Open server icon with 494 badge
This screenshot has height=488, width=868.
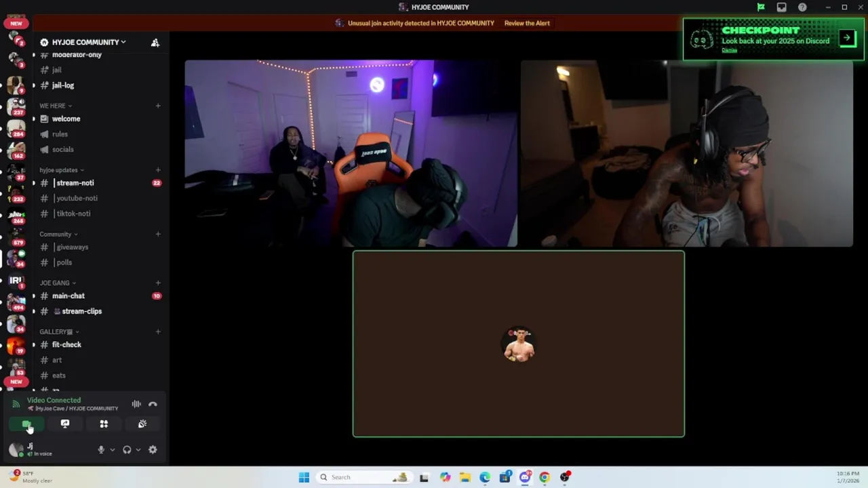[x=16, y=302]
